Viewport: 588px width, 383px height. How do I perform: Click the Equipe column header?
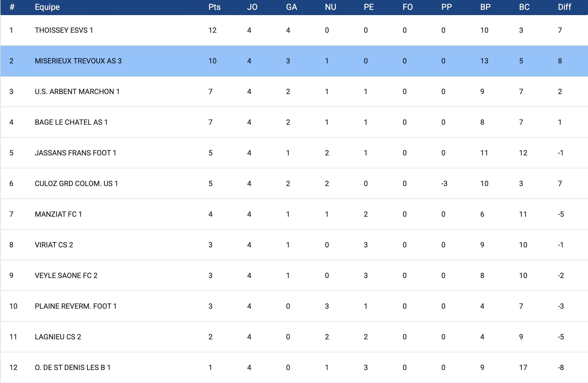[47, 7]
